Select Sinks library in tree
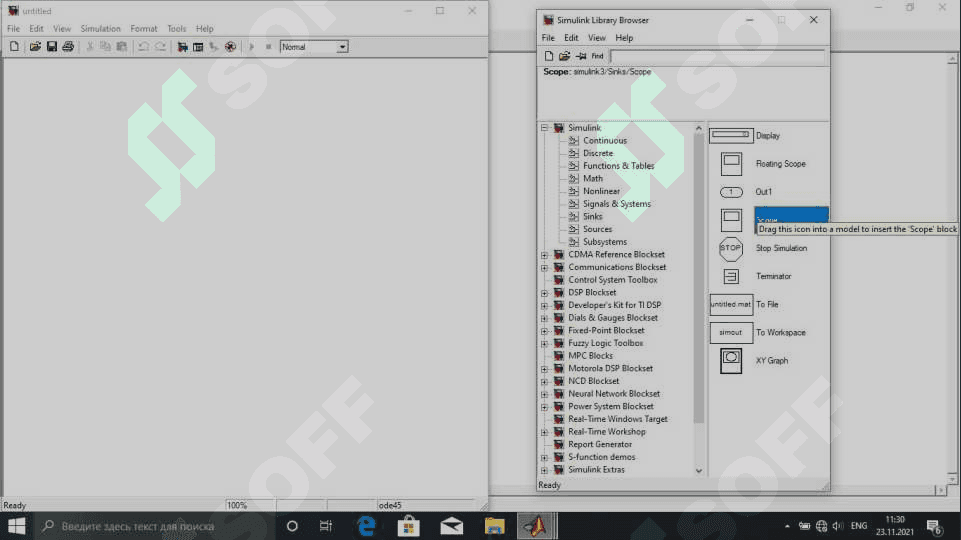This screenshot has width=961, height=540. (x=593, y=216)
